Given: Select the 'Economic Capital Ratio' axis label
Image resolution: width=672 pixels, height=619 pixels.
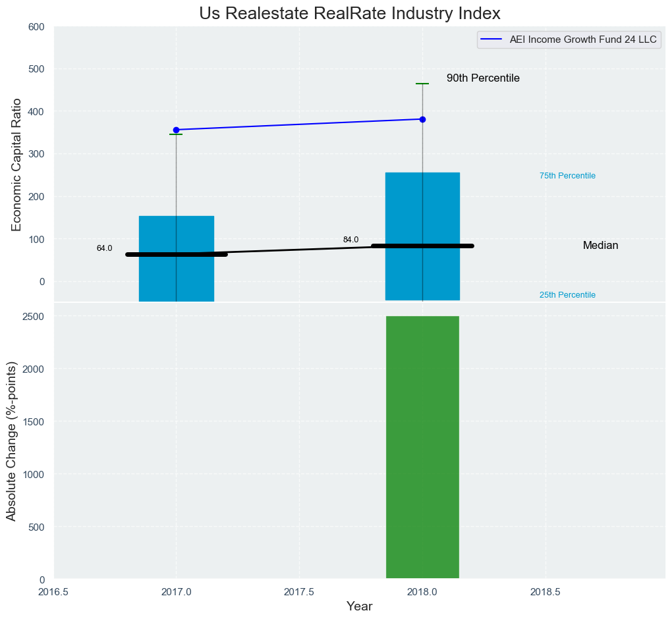Looking at the screenshot, I should point(17,165).
